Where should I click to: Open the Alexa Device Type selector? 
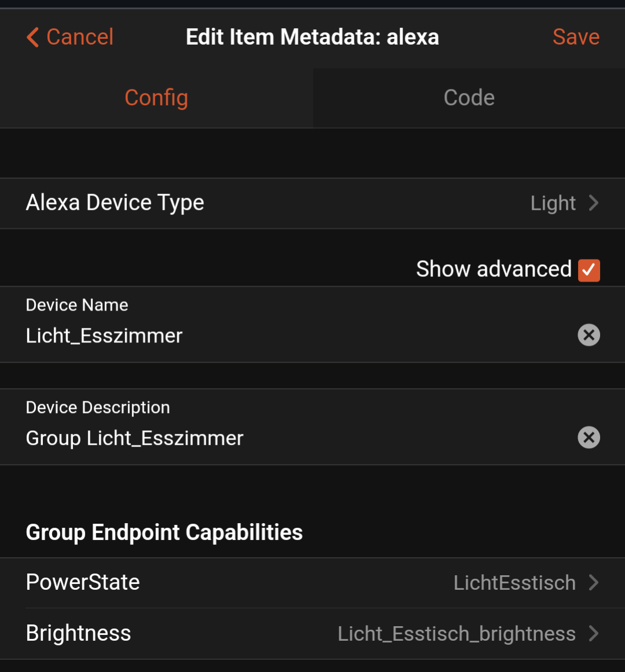(x=312, y=203)
